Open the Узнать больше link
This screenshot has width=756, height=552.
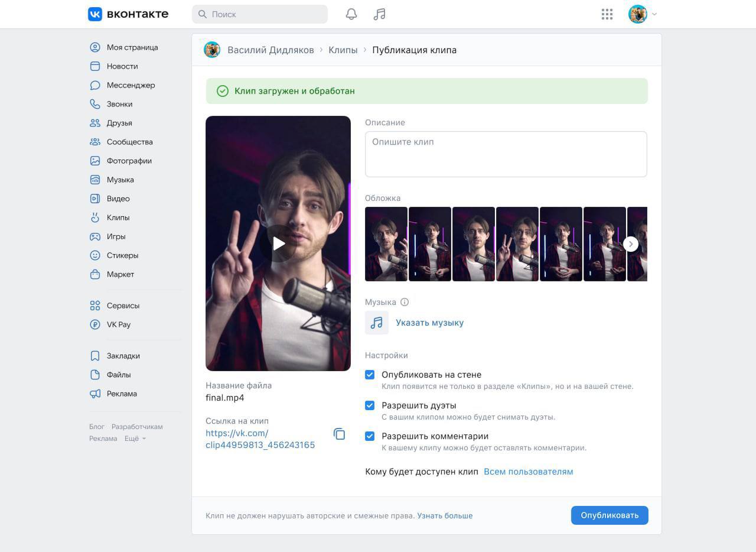coord(445,515)
